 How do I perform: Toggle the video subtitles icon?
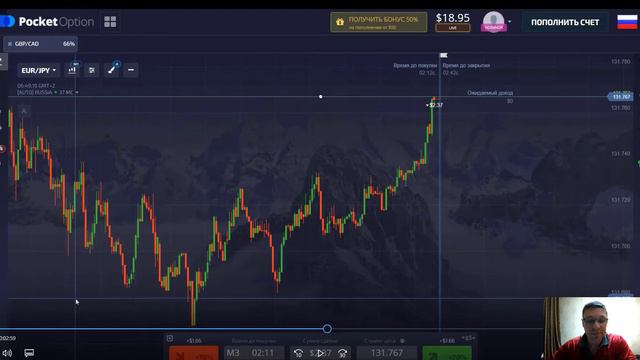pos(29,353)
